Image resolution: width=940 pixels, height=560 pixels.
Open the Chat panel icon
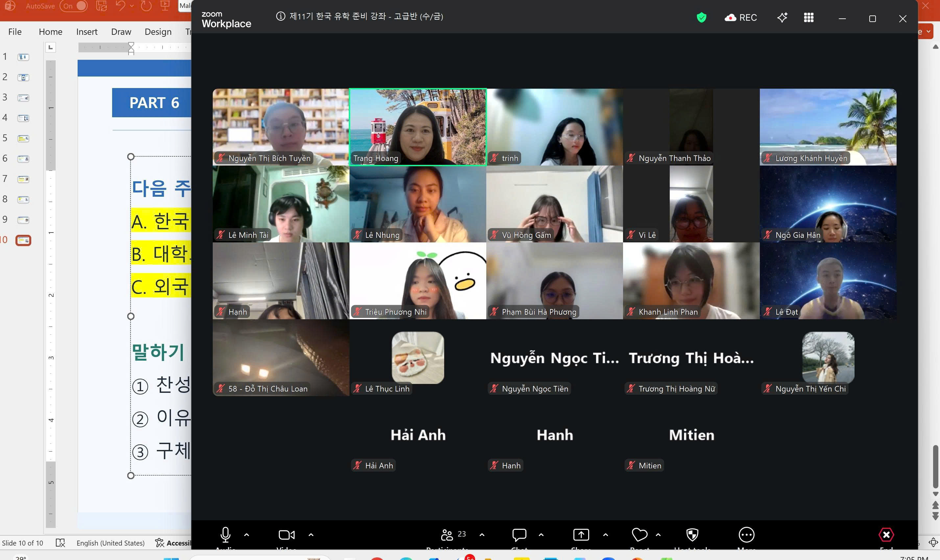click(x=519, y=534)
